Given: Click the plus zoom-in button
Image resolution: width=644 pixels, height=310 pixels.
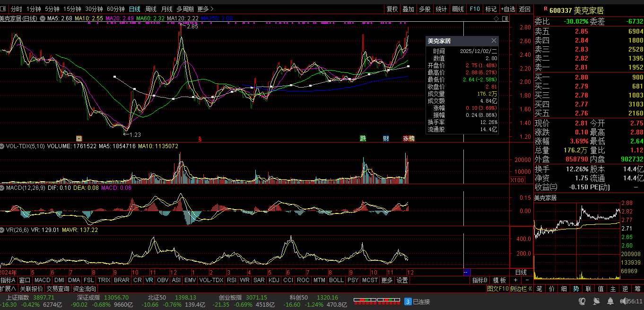Looking at the screenshot, I should click(x=515, y=280).
